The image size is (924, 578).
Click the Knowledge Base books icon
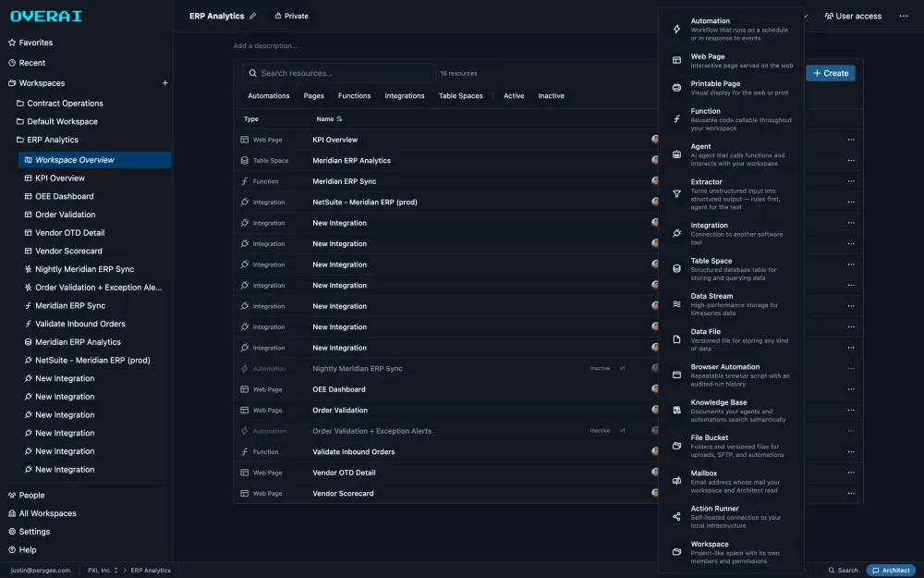pyautogui.click(x=676, y=410)
